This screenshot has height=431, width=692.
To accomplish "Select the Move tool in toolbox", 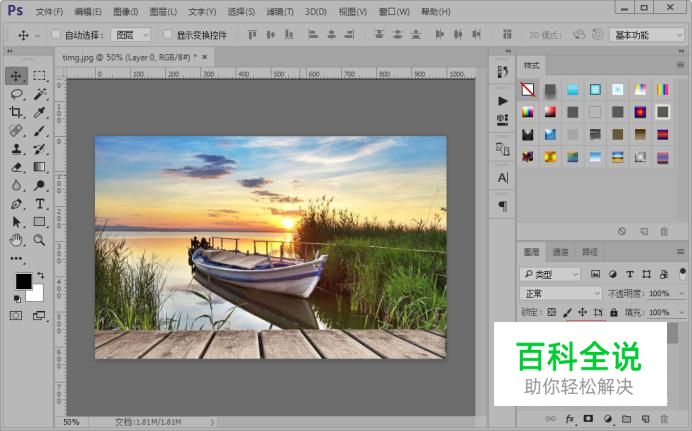I will point(16,76).
